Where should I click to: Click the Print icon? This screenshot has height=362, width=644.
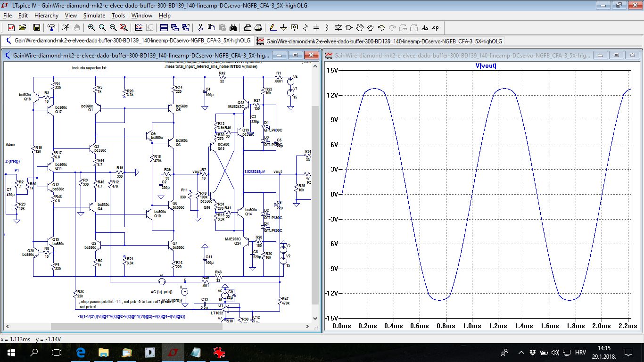tap(258, 28)
